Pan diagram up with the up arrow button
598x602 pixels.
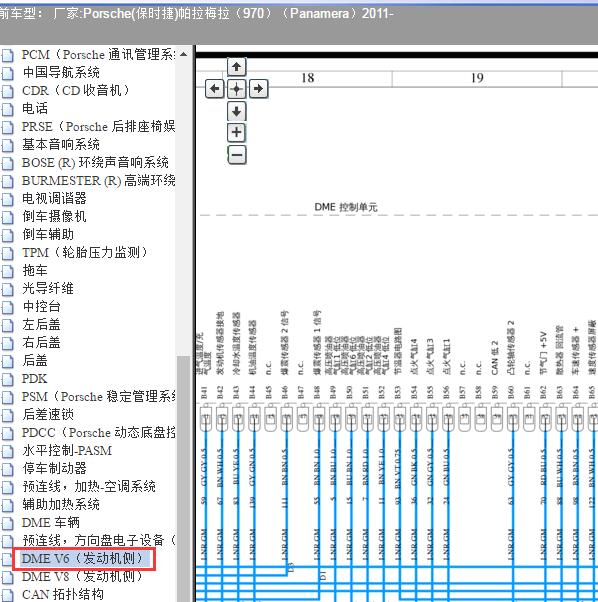(x=236, y=67)
